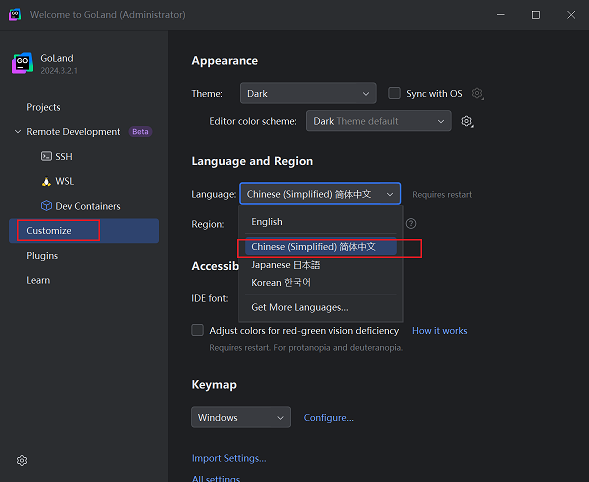The width and height of the screenshot is (589, 482).
Task: Select English from the language list
Action: point(321,222)
